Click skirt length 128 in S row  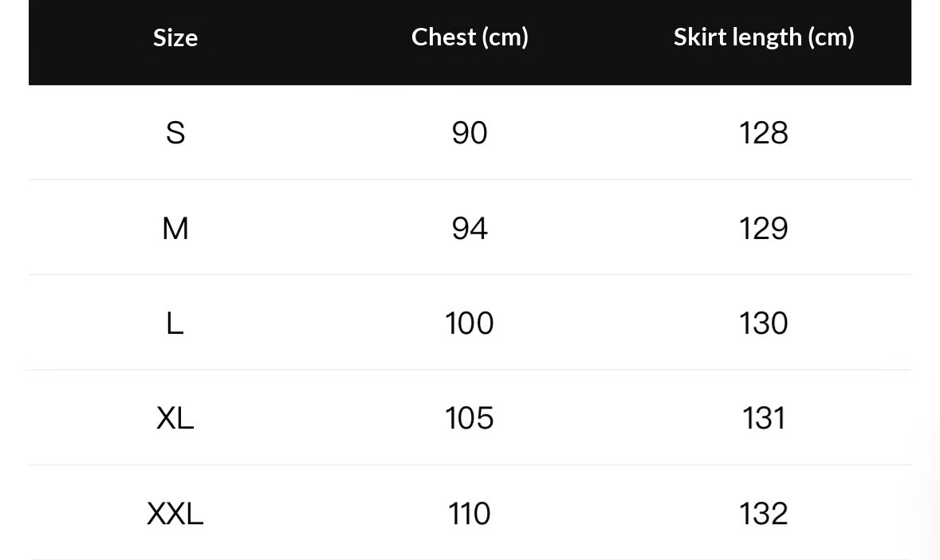click(764, 133)
